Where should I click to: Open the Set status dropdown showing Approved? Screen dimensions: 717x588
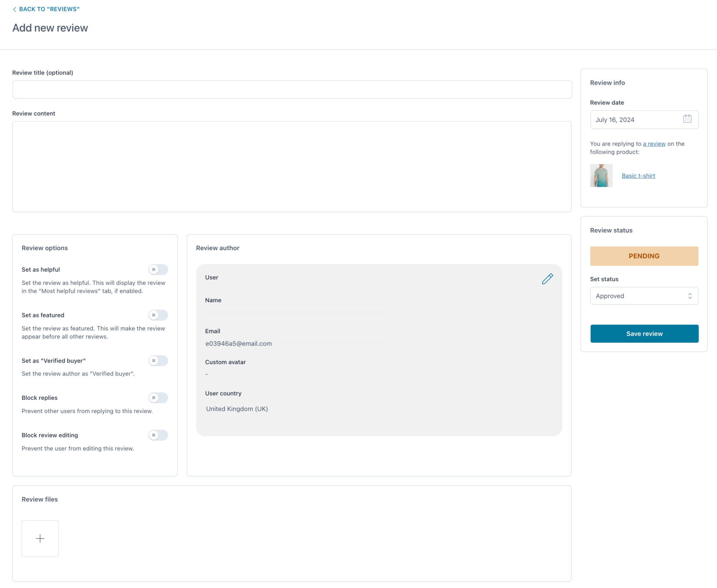point(644,296)
